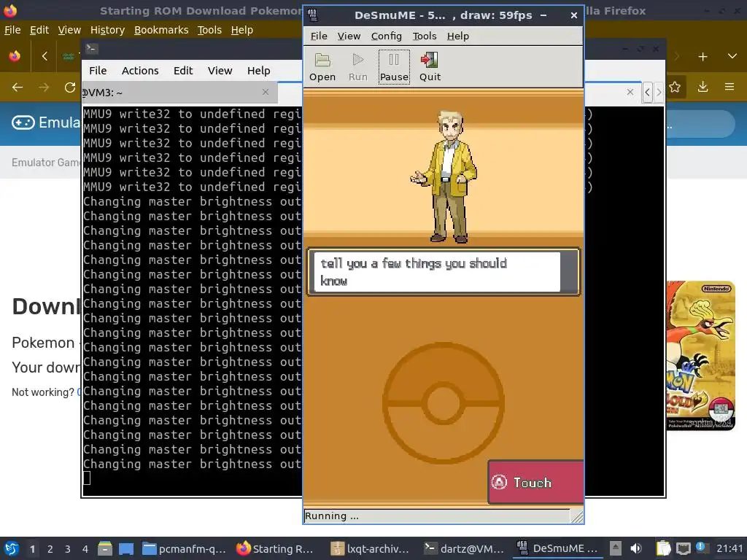Open DeSmuME Config menu
This screenshot has width=747, height=560.
(x=387, y=36)
